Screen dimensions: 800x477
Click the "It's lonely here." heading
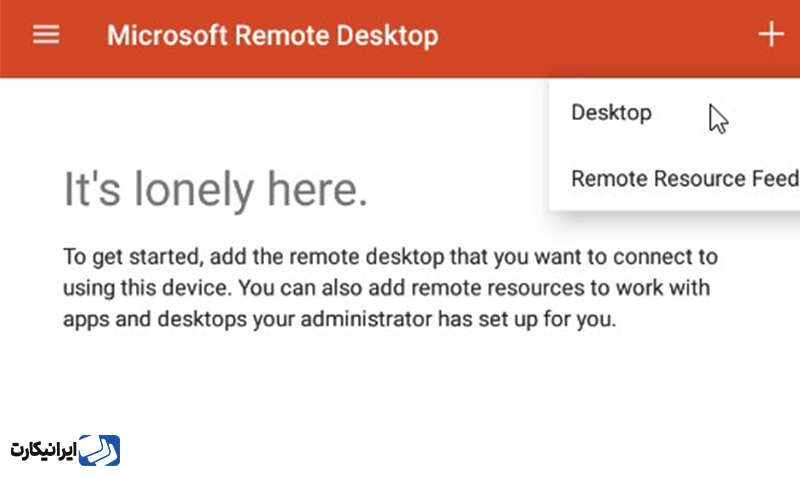pyautogui.click(x=215, y=190)
